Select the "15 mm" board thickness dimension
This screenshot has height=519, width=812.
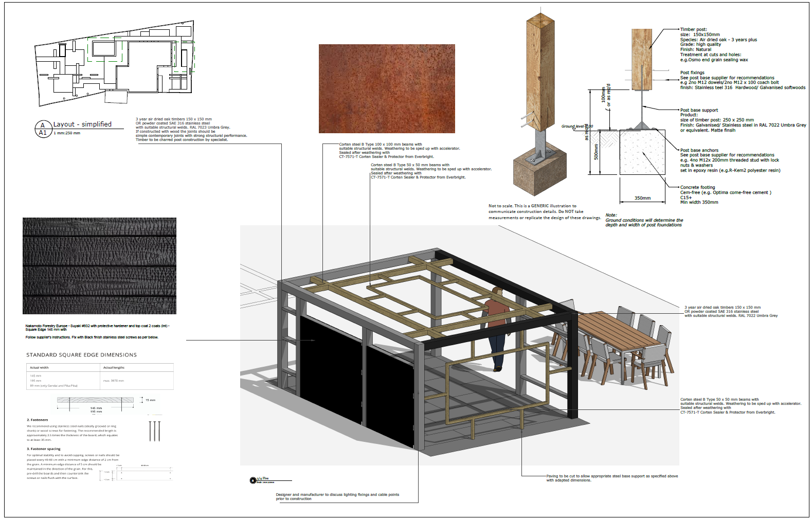tap(150, 400)
